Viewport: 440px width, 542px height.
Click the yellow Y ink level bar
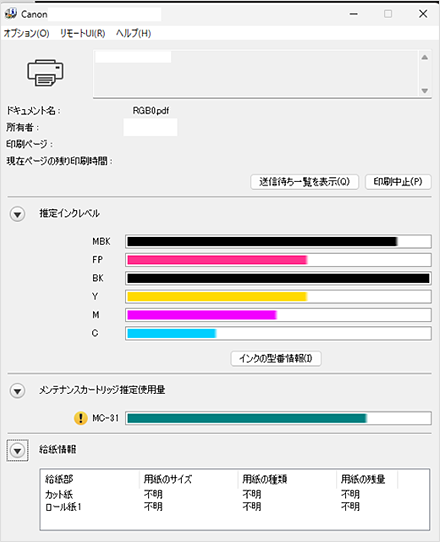(278, 297)
